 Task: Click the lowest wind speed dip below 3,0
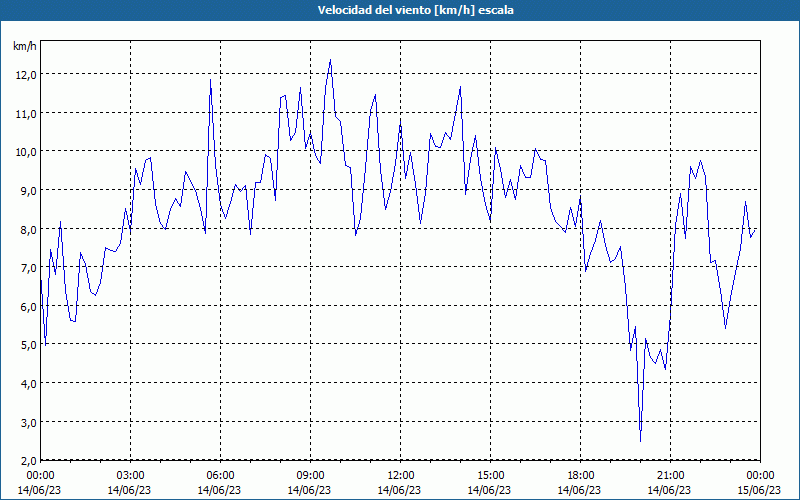[x=640, y=441]
